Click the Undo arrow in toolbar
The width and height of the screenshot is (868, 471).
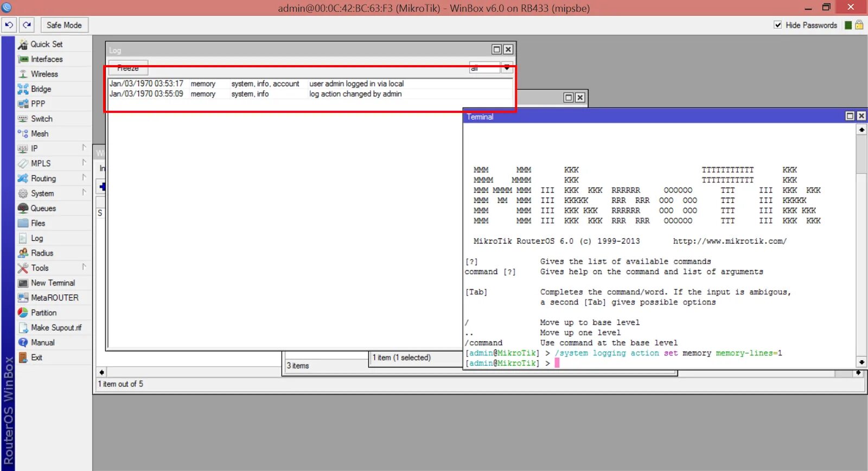[x=9, y=25]
